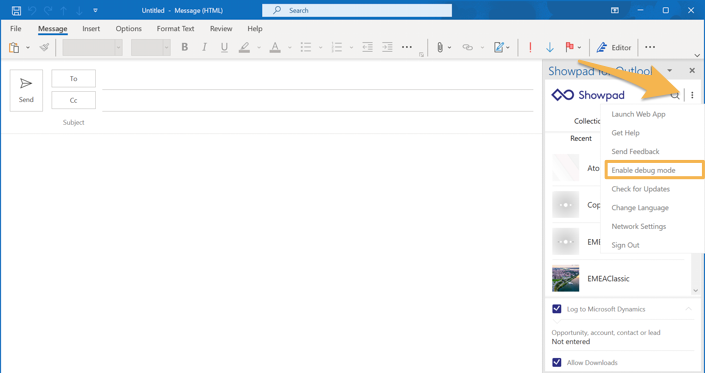This screenshot has width=705, height=373.
Task: Switch to the Options tab
Action: [129, 29]
